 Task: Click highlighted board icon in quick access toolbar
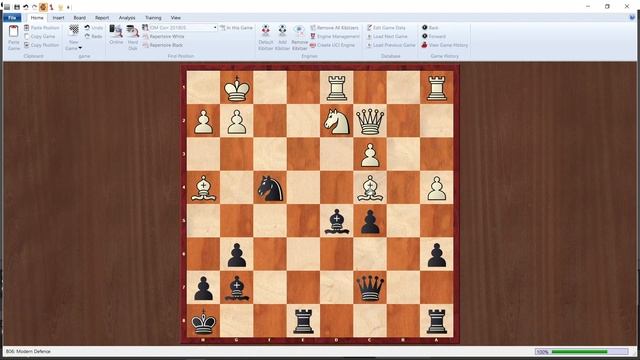tap(43, 7)
